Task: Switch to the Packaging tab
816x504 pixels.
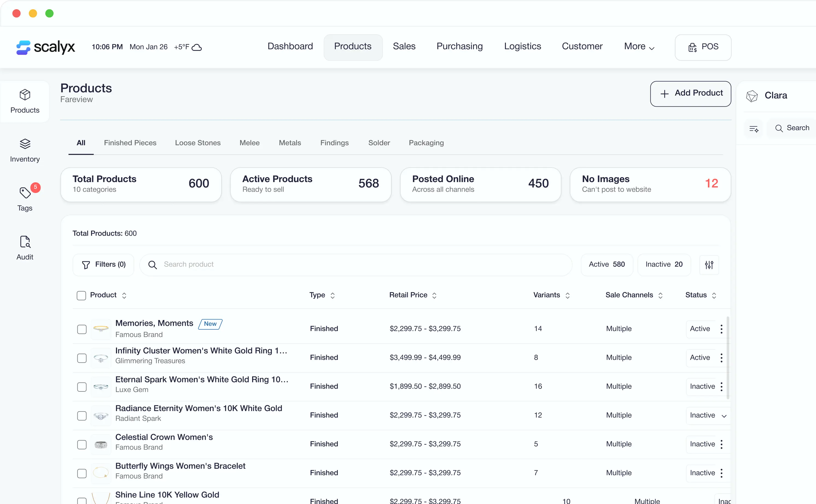Action: [x=426, y=143]
